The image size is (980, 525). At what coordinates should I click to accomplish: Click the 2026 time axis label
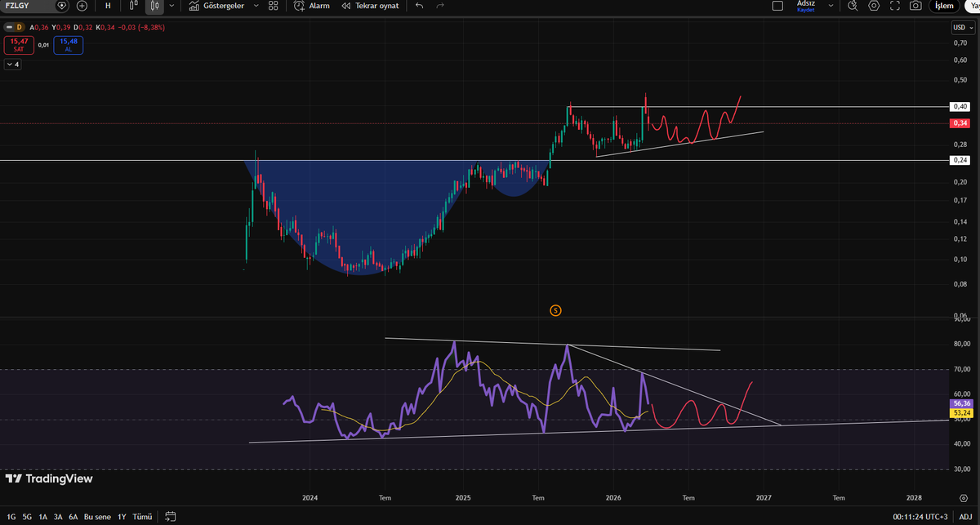pyautogui.click(x=613, y=497)
